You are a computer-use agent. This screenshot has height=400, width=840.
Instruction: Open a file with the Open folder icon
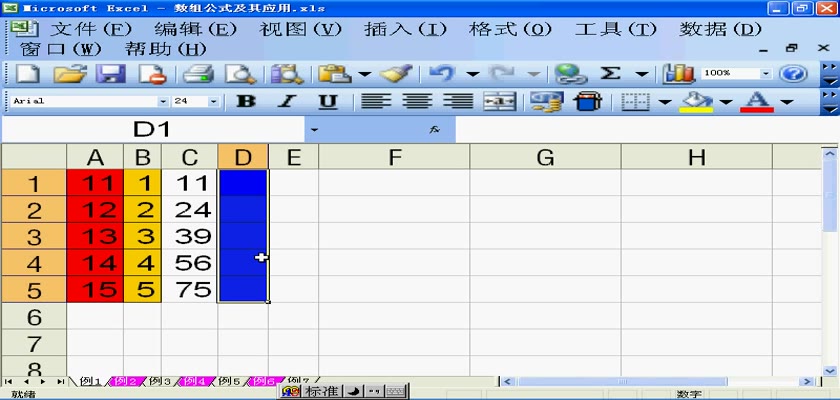click(69, 74)
